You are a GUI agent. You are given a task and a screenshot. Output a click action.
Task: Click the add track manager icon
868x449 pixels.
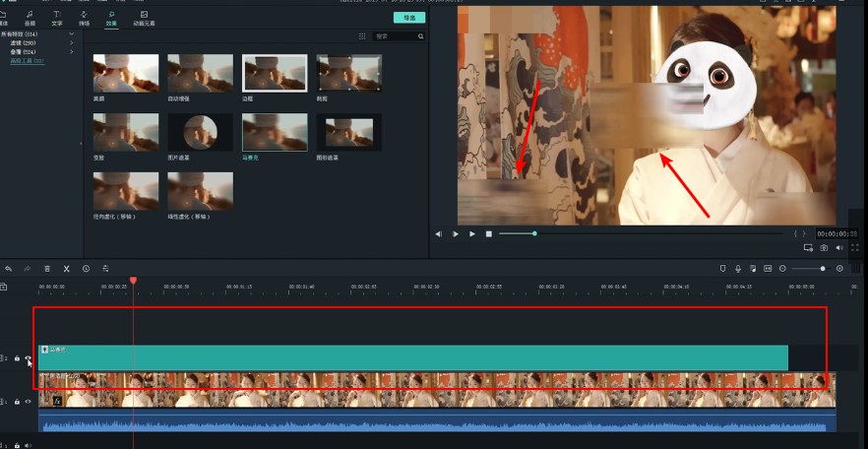4,287
